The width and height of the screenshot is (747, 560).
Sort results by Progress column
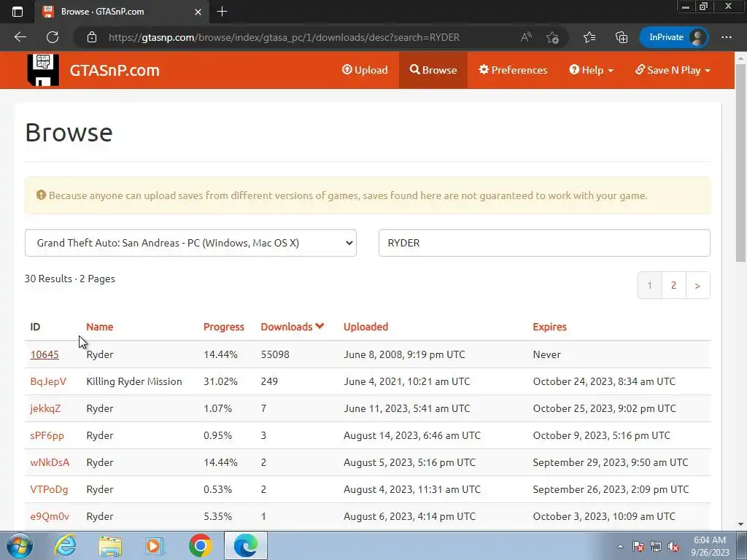point(223,327)
